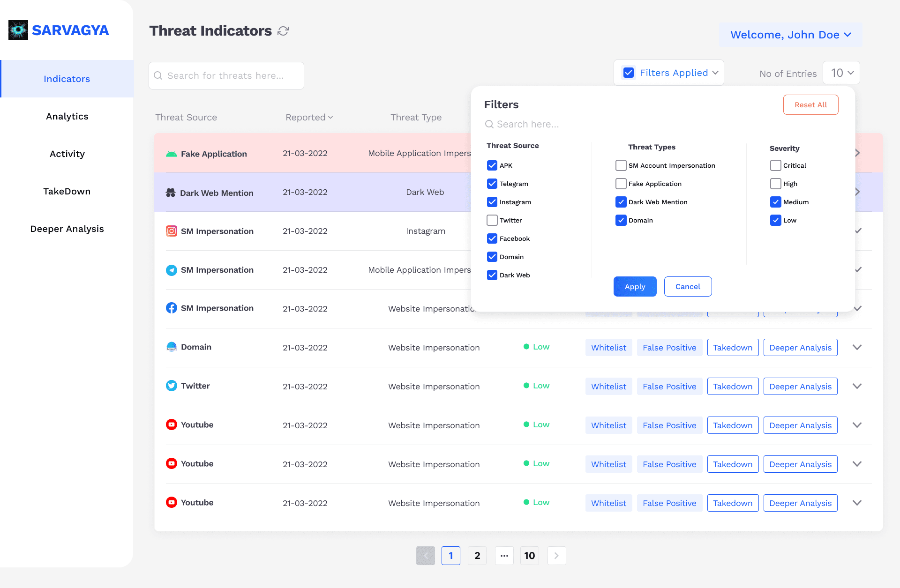900x588 pixels.
Task: Click the Instagram icon in SM Impersonation row
Action: 172,231
